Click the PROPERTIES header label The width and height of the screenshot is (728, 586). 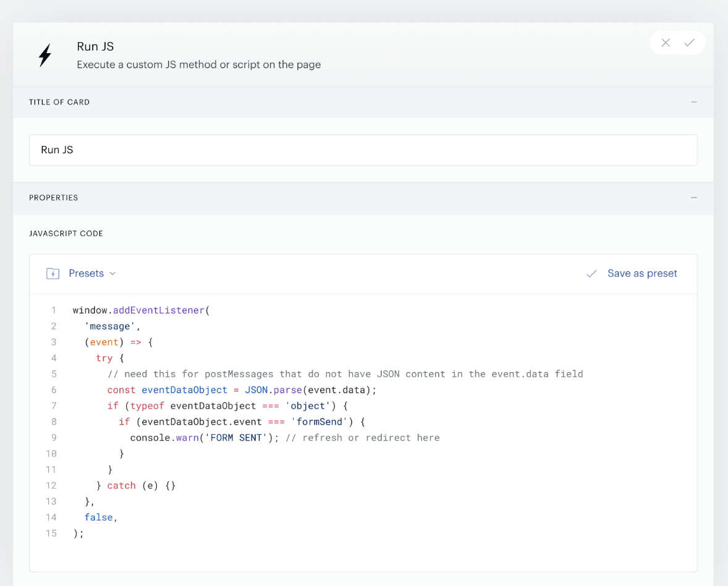point(53,198)
